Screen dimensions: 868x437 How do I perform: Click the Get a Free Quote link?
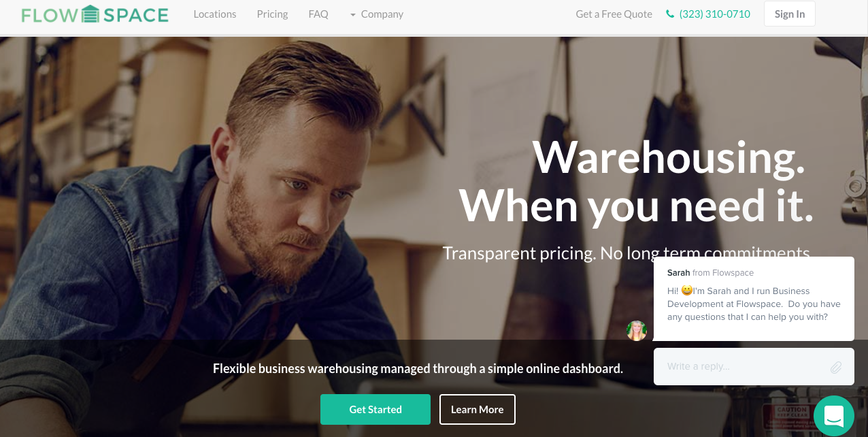click(x=614, y=14)
